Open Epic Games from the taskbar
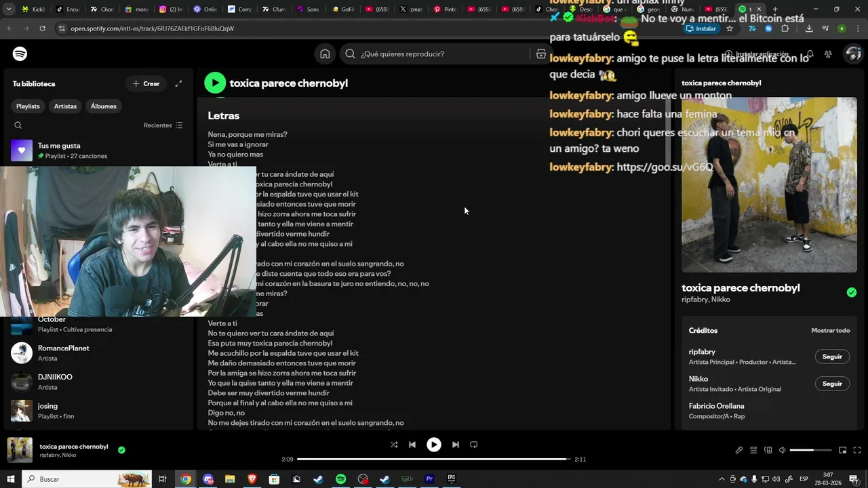 pyautogui.click(x=452, y=479)
